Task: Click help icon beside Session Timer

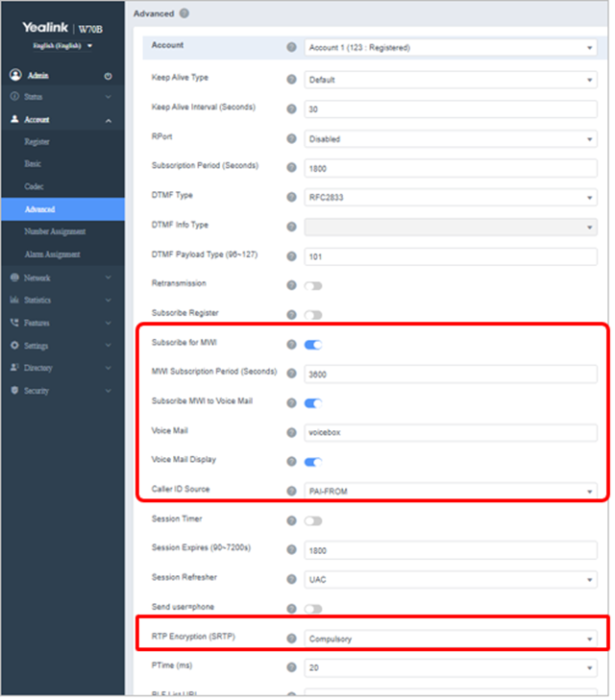Action: (x=291, y=520)
